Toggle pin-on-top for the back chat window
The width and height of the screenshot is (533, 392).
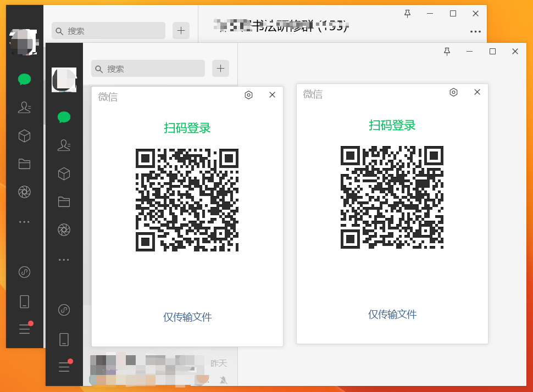click(x=407, y=13)
